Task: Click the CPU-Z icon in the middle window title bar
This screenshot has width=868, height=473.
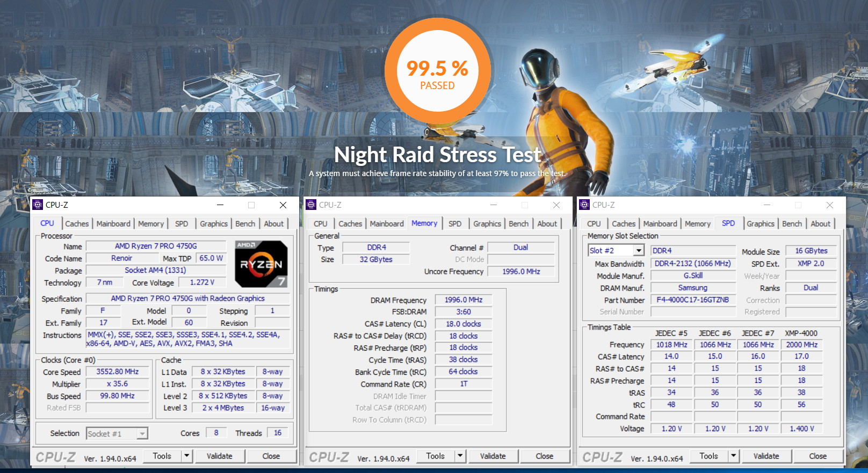Action: coord(311,205)
